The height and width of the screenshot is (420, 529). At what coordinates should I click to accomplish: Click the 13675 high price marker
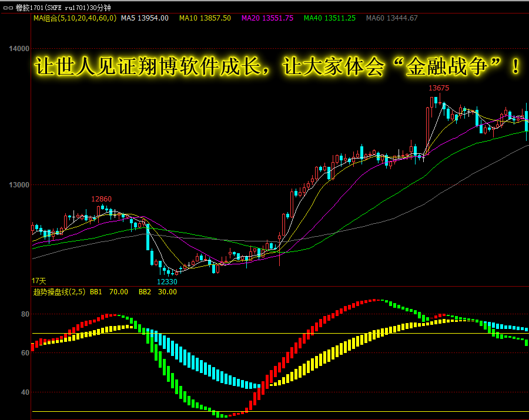tap(438, 88)
